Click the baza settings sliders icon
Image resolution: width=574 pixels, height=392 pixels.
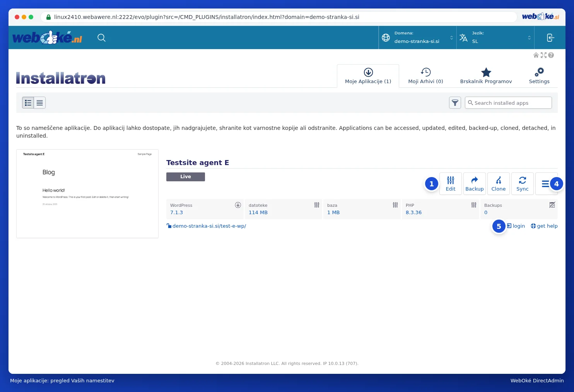pos(395,205)
